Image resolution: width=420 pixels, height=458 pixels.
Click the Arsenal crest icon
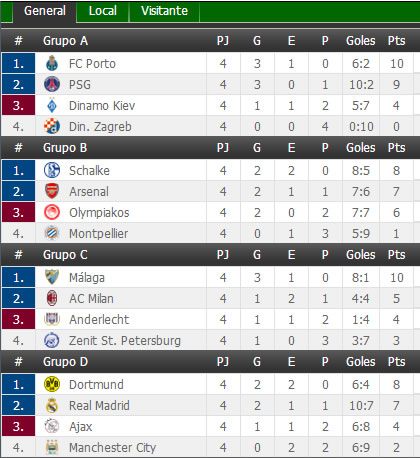(x=52, y=191)
